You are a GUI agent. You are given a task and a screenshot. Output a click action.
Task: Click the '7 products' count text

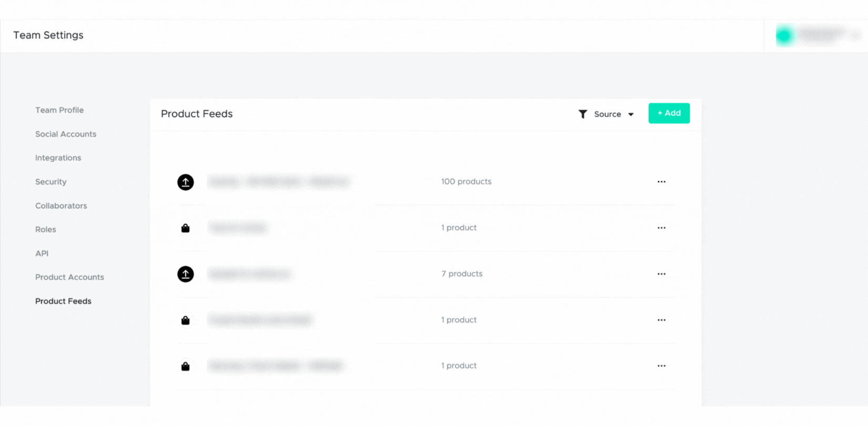[461, 273]
